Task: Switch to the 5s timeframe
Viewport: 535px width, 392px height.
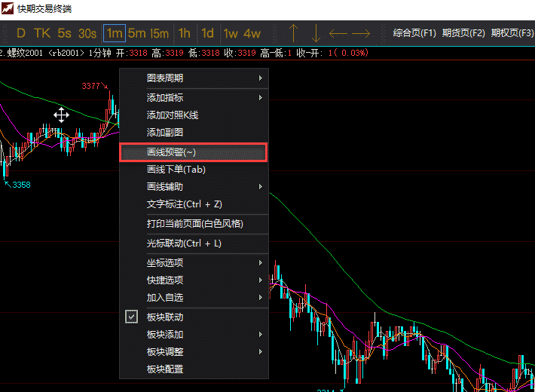Action: point(64,33)
